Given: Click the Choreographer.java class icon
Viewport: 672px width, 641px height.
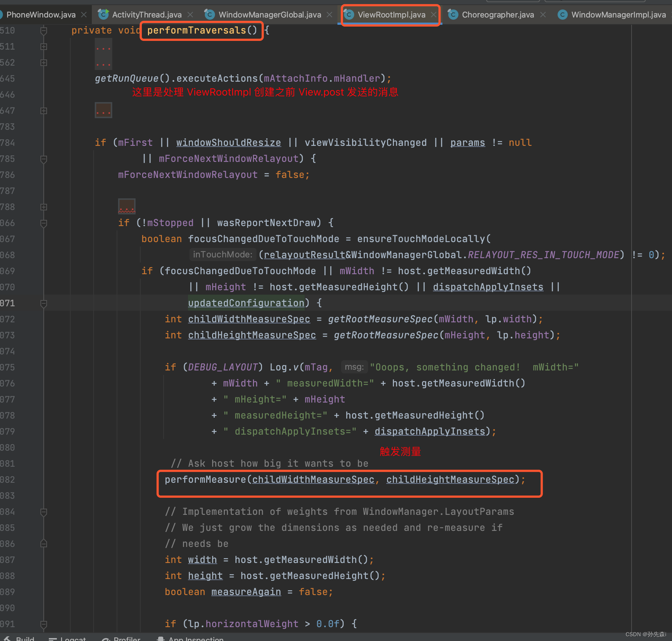Looking at the screenshot, I should coord(453,14).
